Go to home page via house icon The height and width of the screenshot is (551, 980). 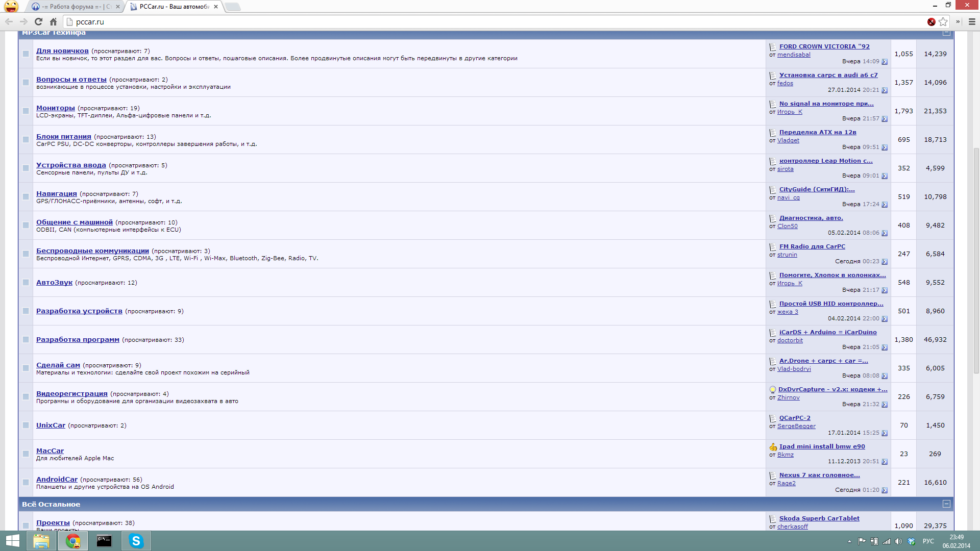(53, 22)
